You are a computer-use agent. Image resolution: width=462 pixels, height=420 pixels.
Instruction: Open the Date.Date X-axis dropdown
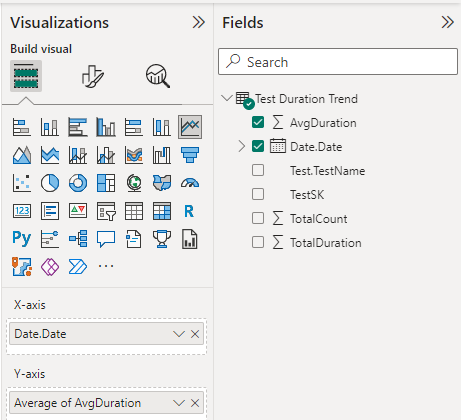pos(179,334)
